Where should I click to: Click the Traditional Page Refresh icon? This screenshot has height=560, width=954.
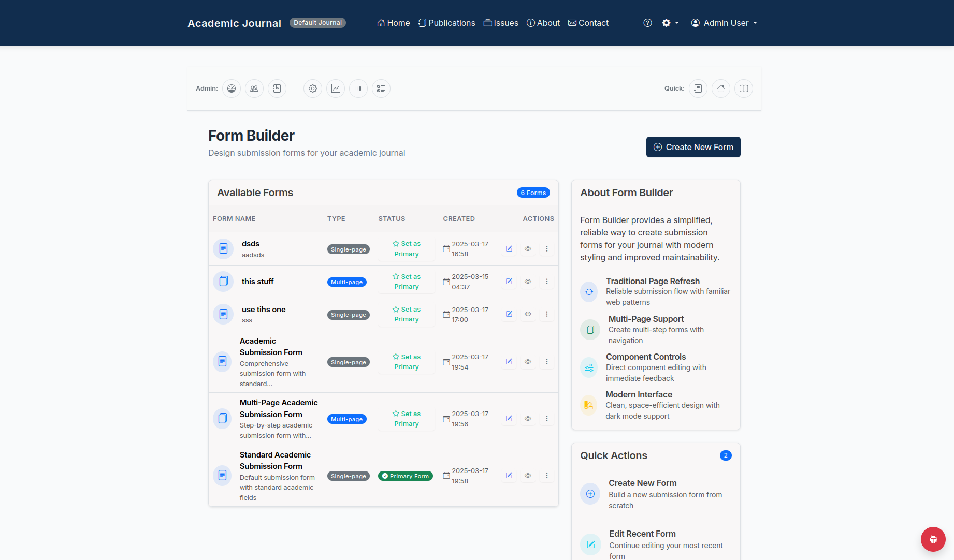tap(589, 292)
